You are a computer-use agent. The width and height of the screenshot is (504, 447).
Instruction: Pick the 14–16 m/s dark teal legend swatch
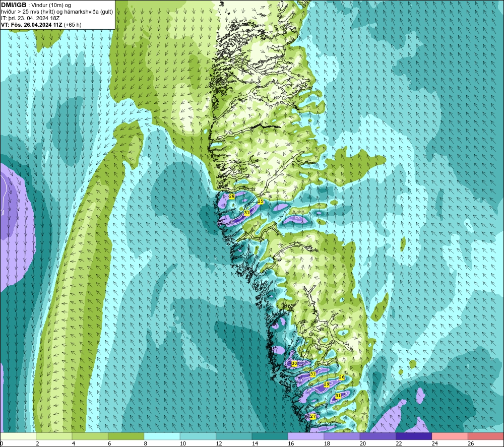click(270, 436)
